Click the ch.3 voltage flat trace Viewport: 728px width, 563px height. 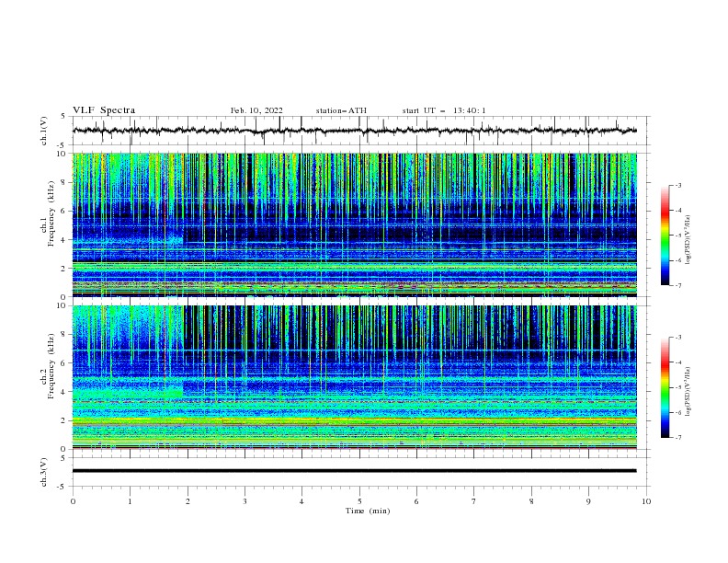354,471
